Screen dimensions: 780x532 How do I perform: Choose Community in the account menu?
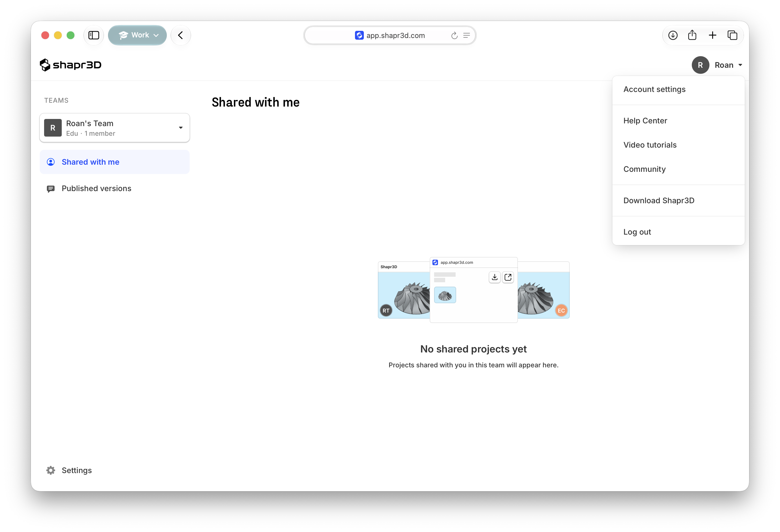(678, 169)
